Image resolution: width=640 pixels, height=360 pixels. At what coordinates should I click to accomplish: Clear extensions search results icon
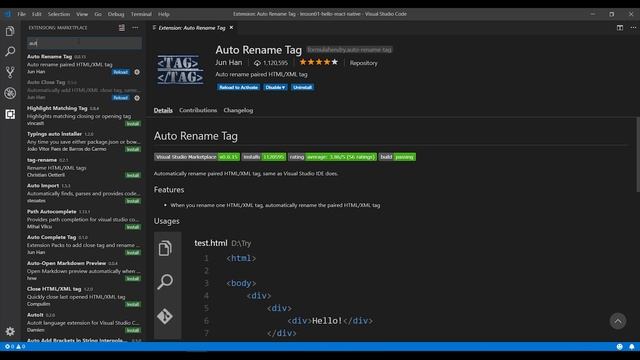click(122, 28)
